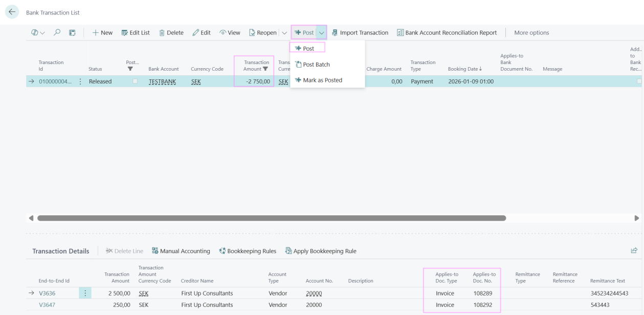Image resolution: width=644 pixels, height=315 pixels.
Task: Expand the Reopen dropdown arrow
Action: pyautogui.click(x=284, y=32)
